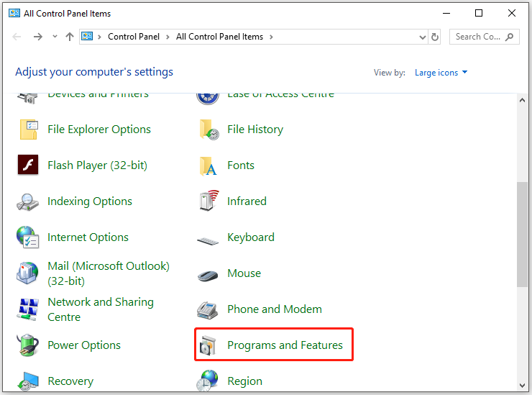Click the Fonts folder icon
This screenshot has height=395, width=532.
(x=208, y=166)
